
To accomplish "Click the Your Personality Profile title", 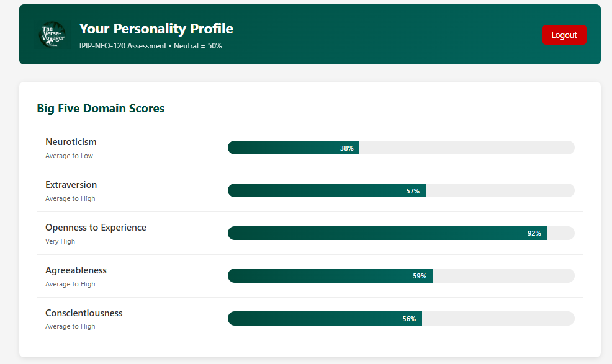I will click(x=156, y=29).
